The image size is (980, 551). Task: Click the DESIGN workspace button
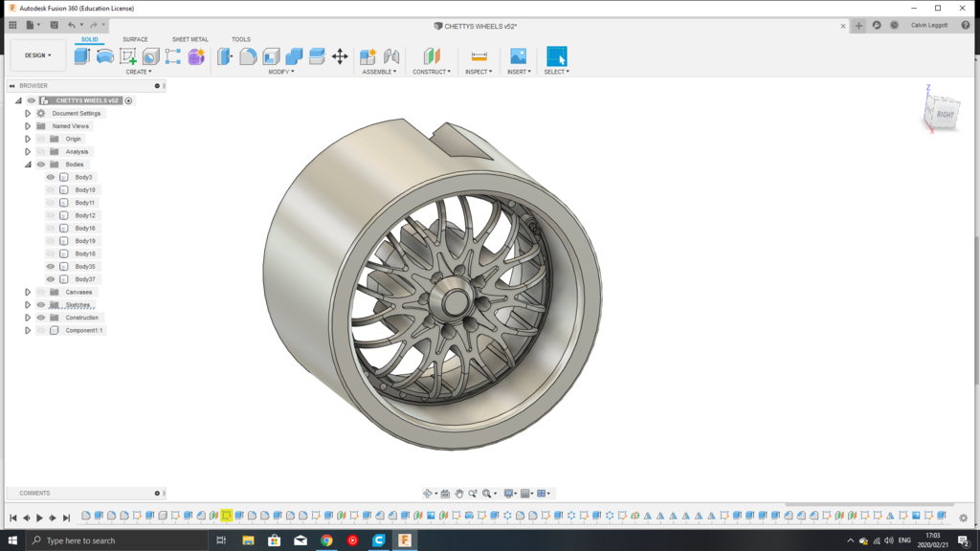35,55
